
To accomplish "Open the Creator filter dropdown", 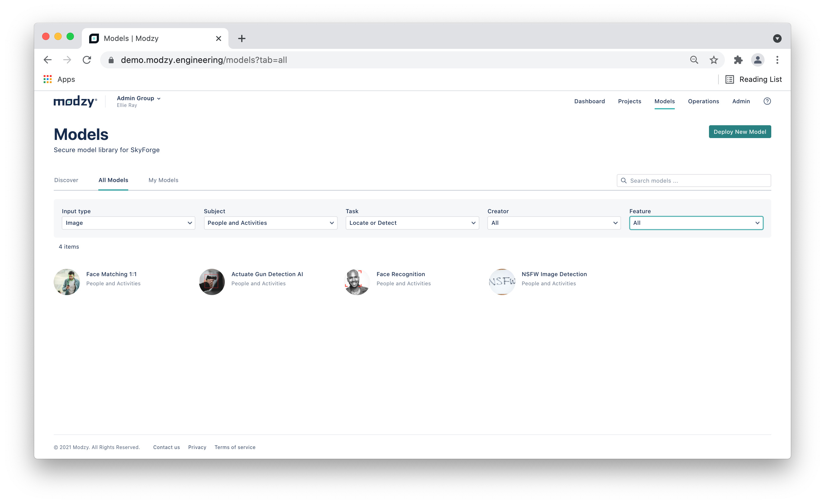I will coord(554,223).
